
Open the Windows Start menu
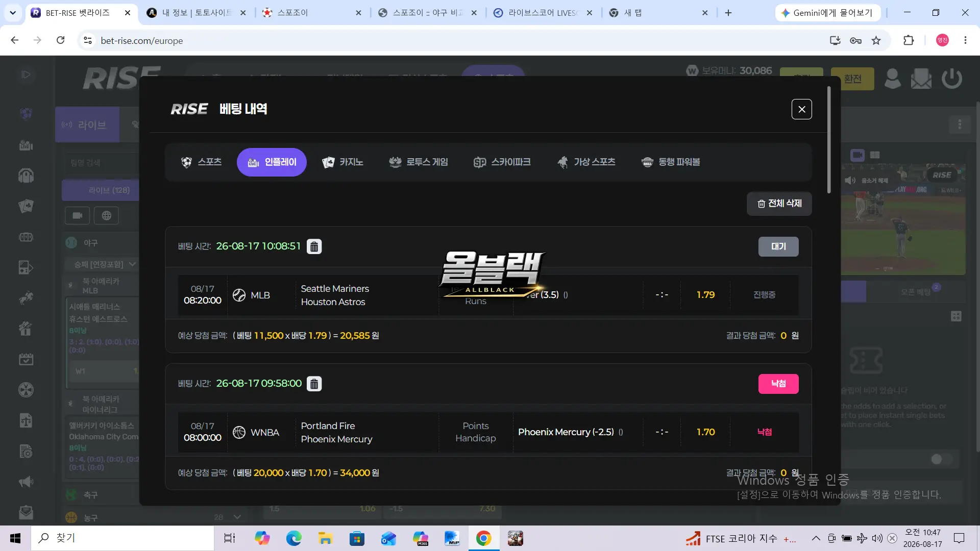pos(15,538)
